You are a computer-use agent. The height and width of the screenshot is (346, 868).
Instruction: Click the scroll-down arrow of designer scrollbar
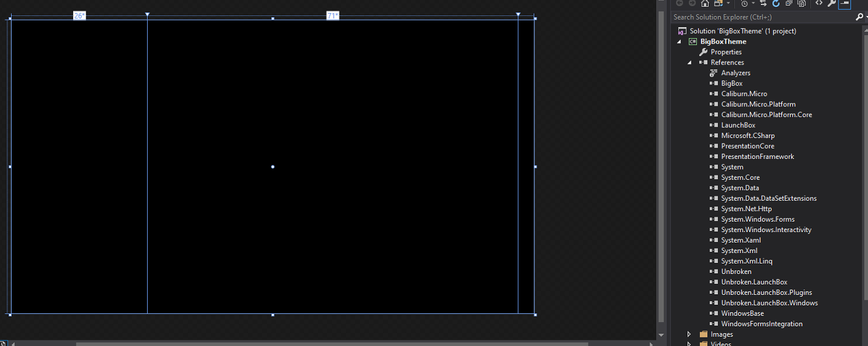pos(661,336)
